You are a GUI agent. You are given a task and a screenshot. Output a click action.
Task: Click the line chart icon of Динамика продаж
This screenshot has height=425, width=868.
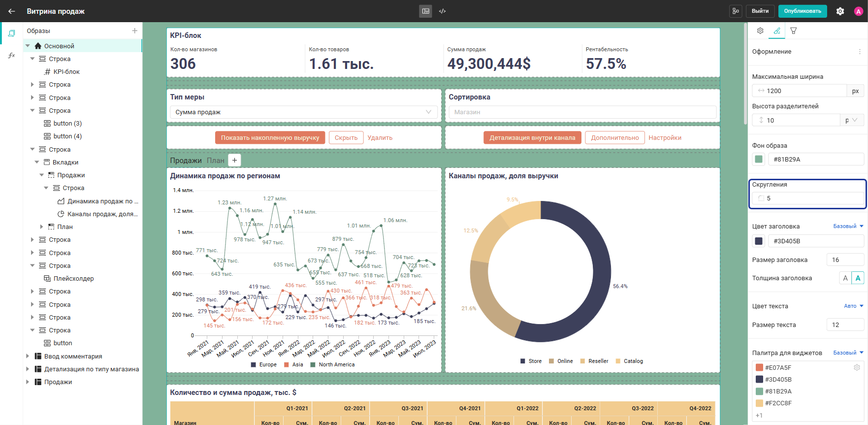pyautogui.click(x=61, y=201)
